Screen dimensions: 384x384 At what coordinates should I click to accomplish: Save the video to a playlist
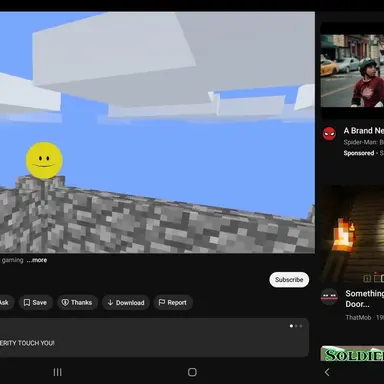(35, 302)
